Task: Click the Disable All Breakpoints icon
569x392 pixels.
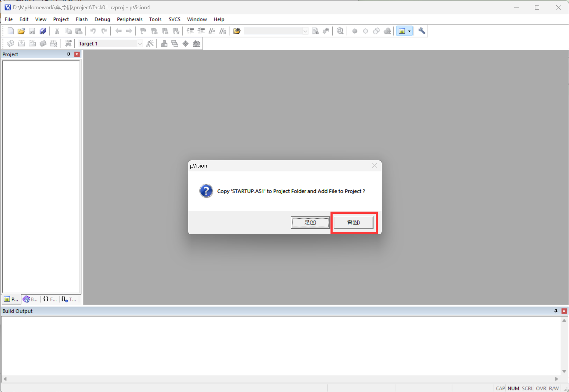Action: click(x=376, y=31)
